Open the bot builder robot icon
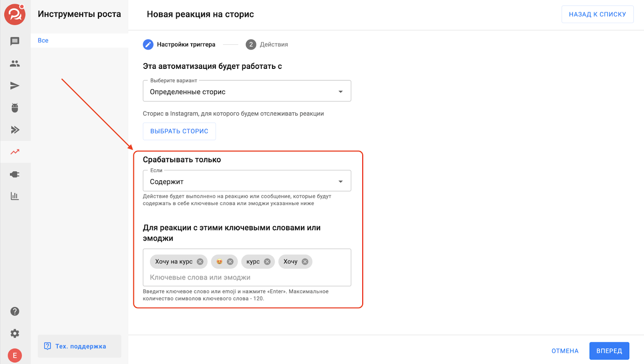Viewport: 644px width, 364px height. coord(15,108)
